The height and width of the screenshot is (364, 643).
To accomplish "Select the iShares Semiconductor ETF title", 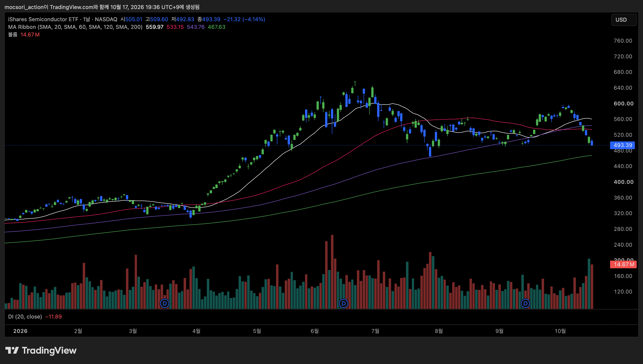I will point(43,19).
